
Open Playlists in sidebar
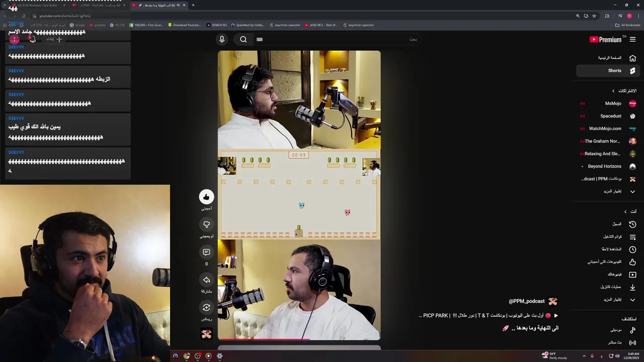coord(608,237)
